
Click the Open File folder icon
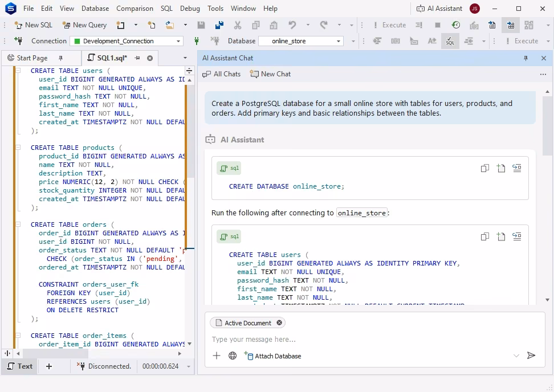click(170, 24)
